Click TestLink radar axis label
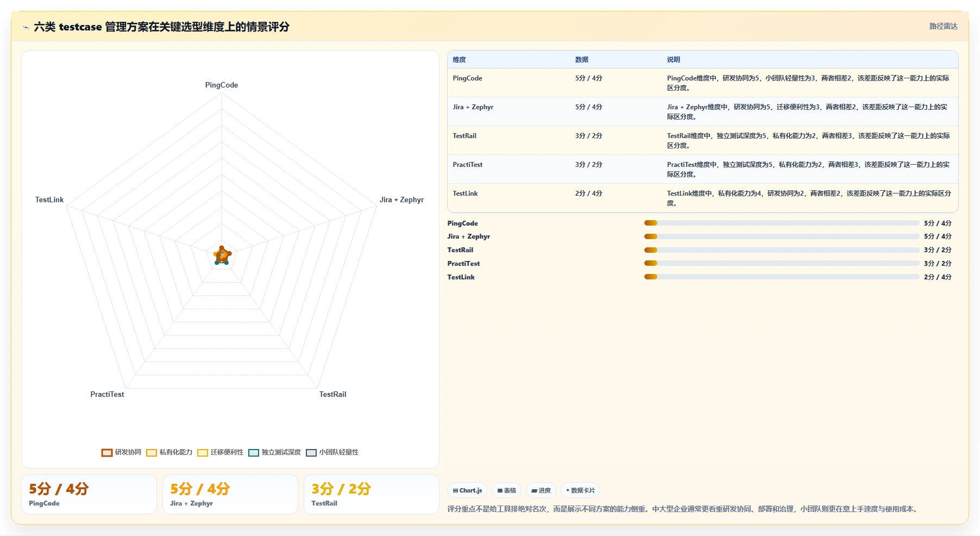 pyautogui.click(x=49, y=200)
